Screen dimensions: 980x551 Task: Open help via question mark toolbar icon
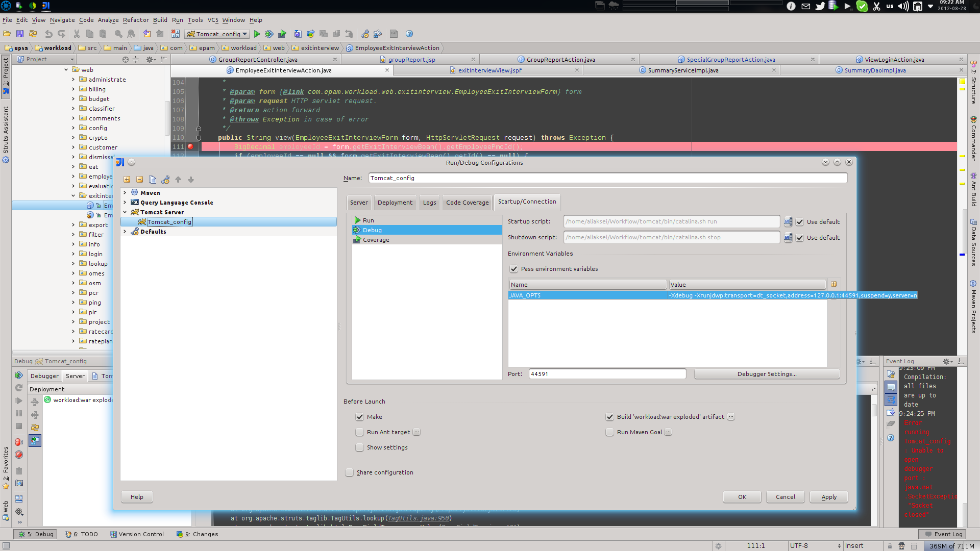409,34
